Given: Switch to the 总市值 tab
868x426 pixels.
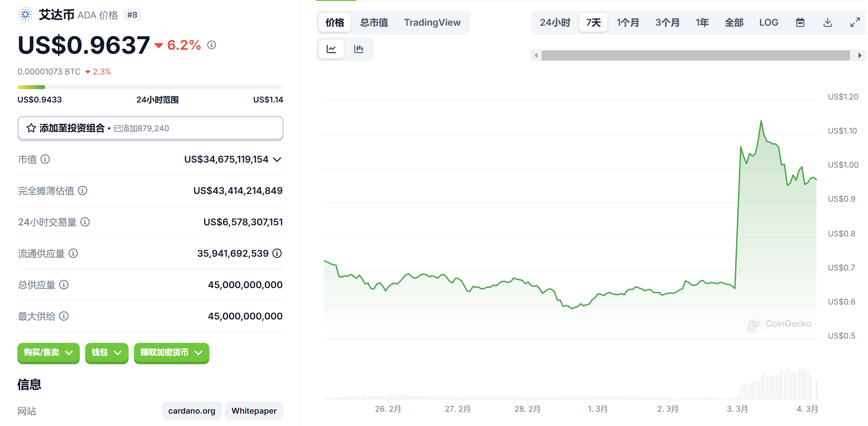Looking at the screenshot, I should pos(374,22).
